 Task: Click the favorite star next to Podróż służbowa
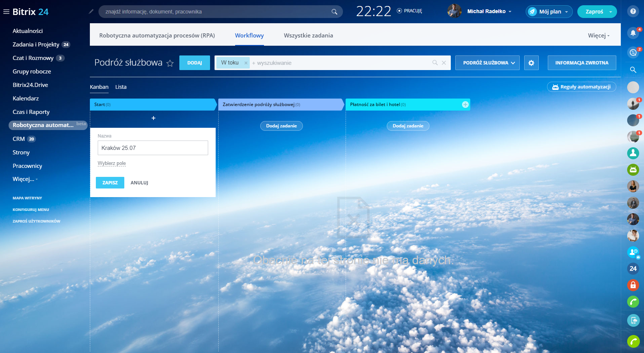(170, 63)
